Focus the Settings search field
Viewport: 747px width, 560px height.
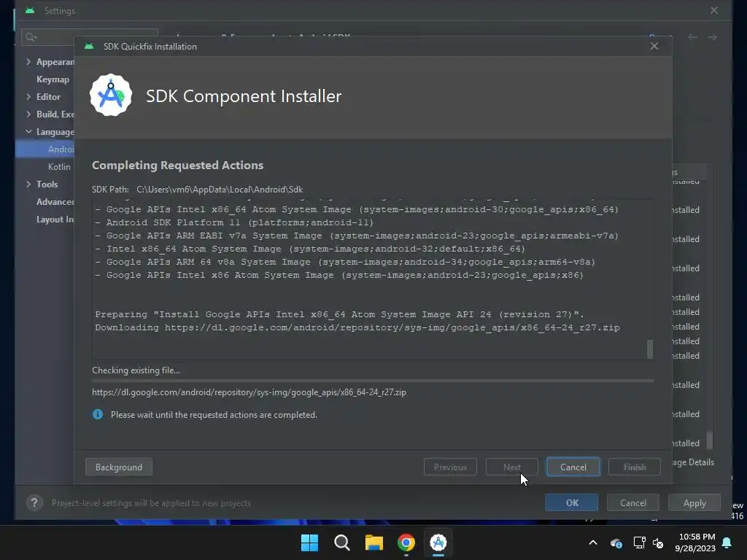click(x=90, y=37)
